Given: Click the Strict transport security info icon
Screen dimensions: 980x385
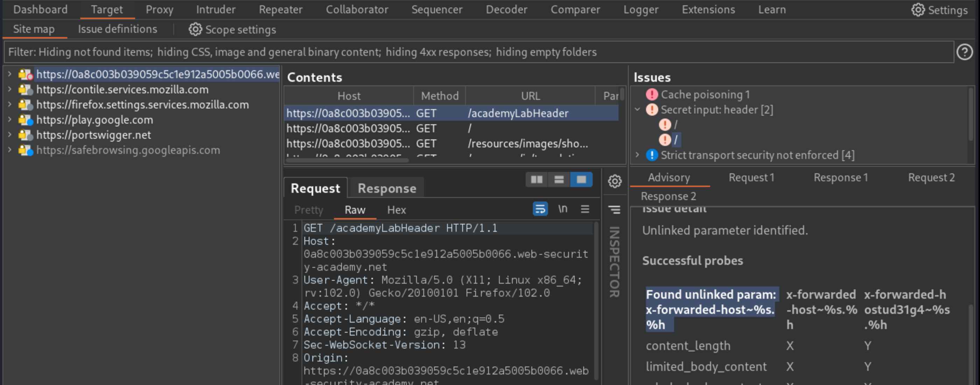Looking at the screenshot, I should (x=652, y=155).
